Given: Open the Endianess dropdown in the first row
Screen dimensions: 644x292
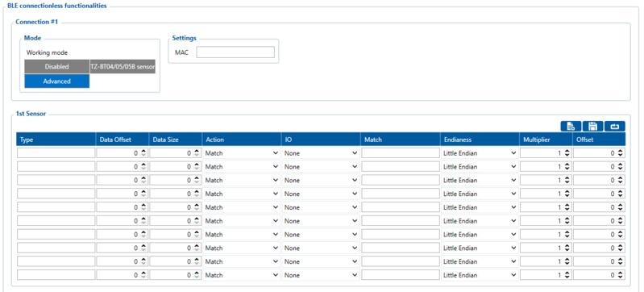Looking at the screenshot, I should point(480,153).
